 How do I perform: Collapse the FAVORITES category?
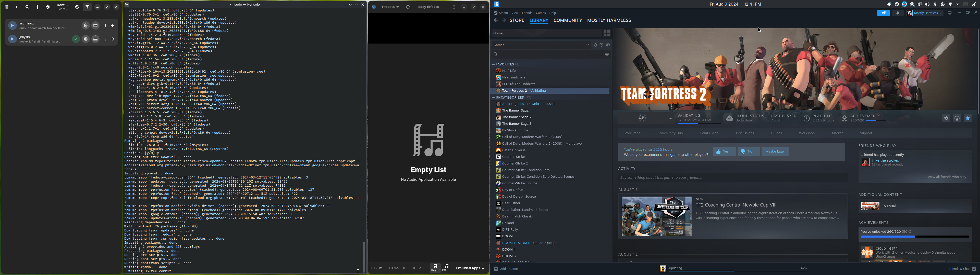(493, 65)
